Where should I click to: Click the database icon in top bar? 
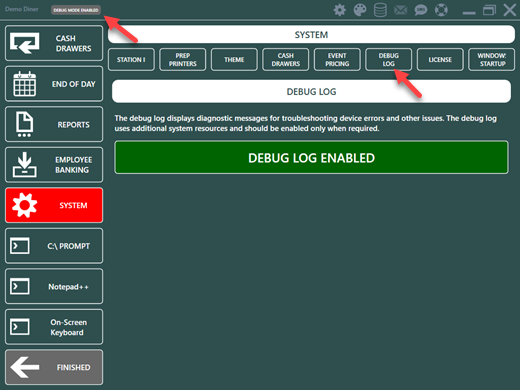pos(380,10)
